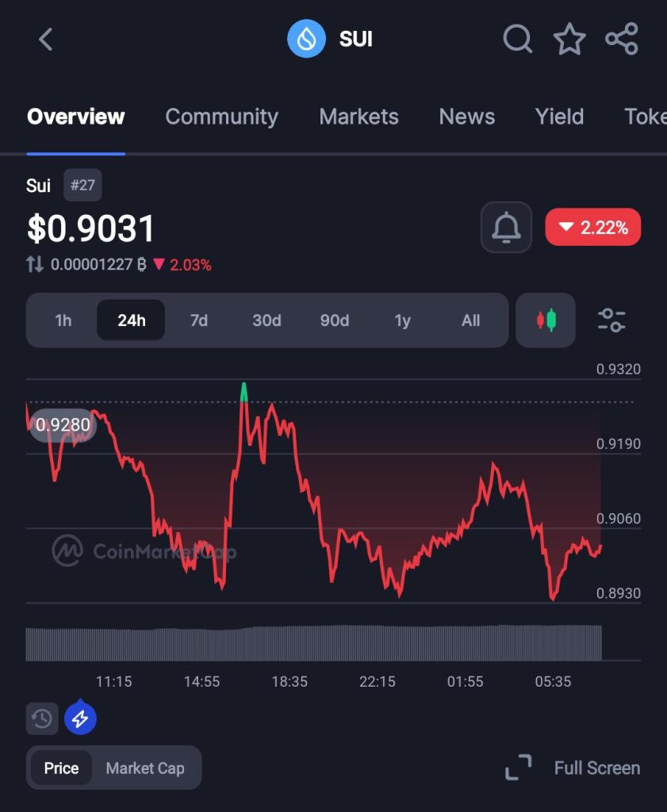667x812 pixels.
Task: Tap the 0.9320 axis label
Action: click(x=619, y=370)
